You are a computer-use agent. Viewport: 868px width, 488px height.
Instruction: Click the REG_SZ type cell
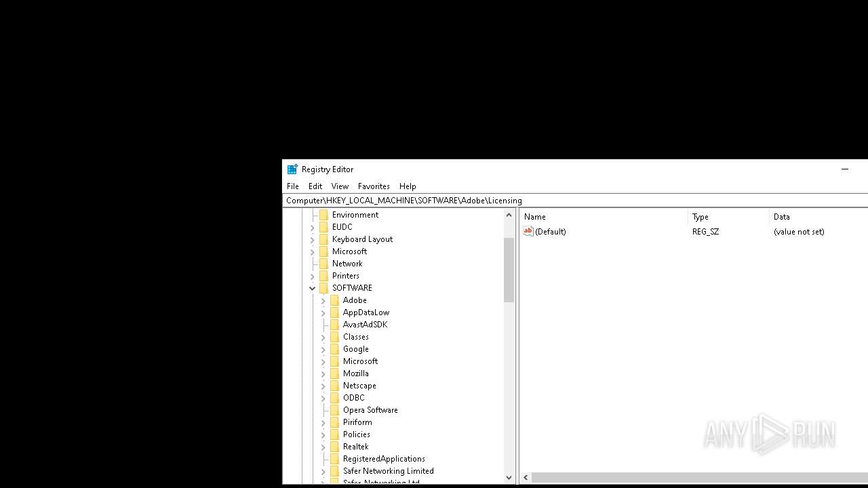pyautogui.click(x=705, y=232)
